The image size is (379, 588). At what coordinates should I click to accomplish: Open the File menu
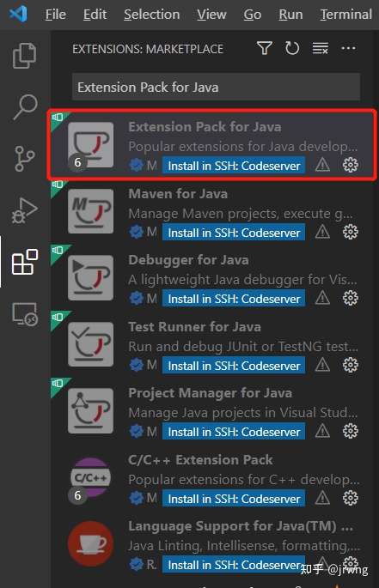56,15
